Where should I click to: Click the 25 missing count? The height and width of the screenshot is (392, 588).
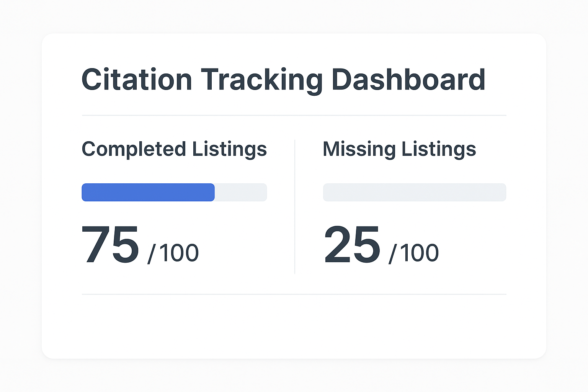352,245
